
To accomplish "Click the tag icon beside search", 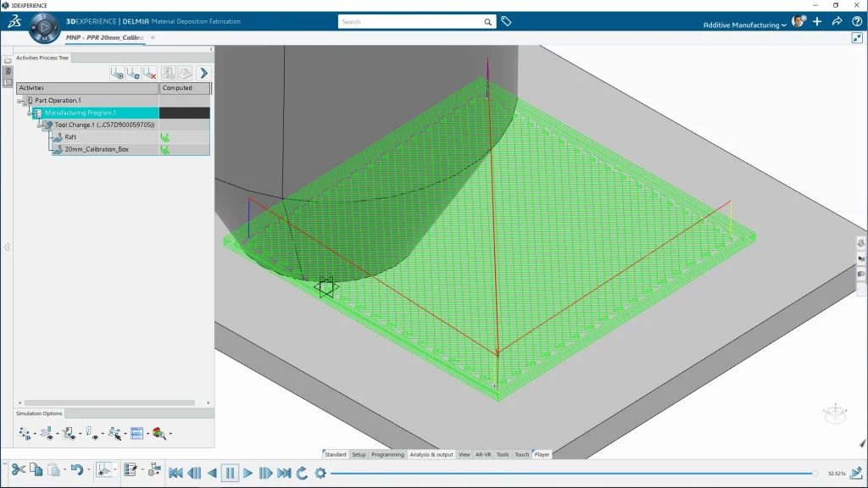I will click(506, 22).
